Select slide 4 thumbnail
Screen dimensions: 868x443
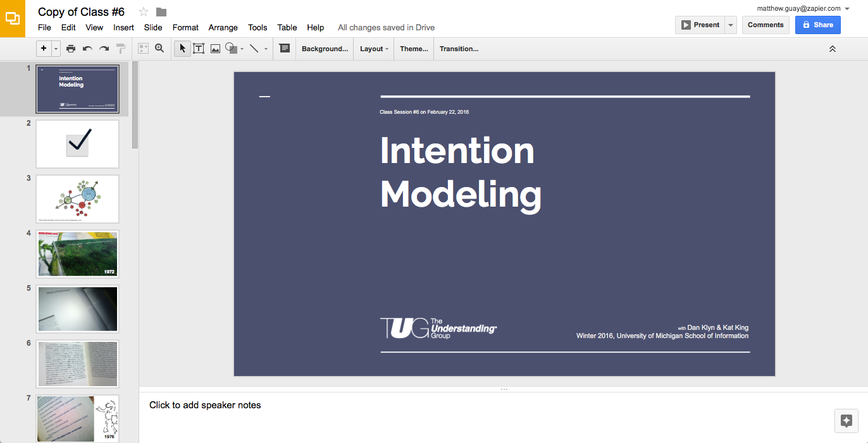click(77, 253)
